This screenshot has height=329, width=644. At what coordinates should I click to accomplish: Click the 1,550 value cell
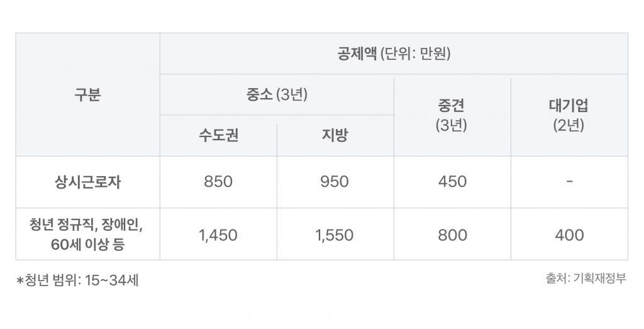pos(335,235)
